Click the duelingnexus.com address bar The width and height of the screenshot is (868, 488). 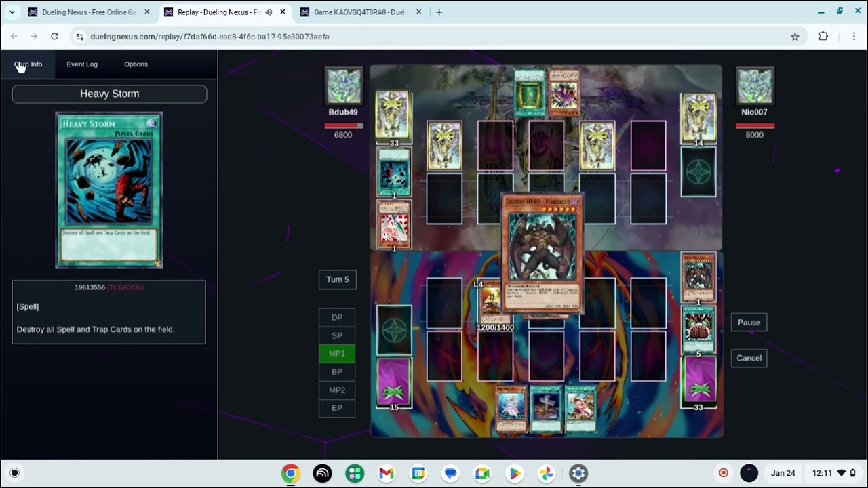[x=434, y=37]
